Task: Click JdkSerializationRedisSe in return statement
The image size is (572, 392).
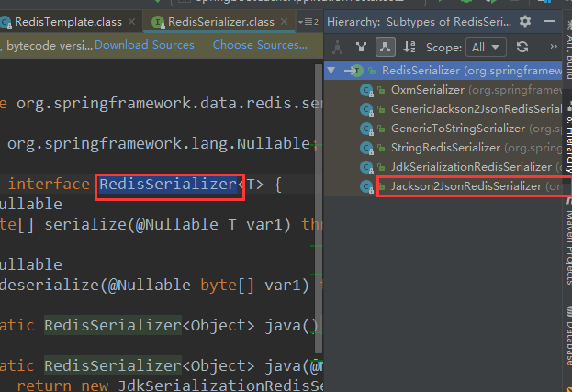Action: [220, 386]
